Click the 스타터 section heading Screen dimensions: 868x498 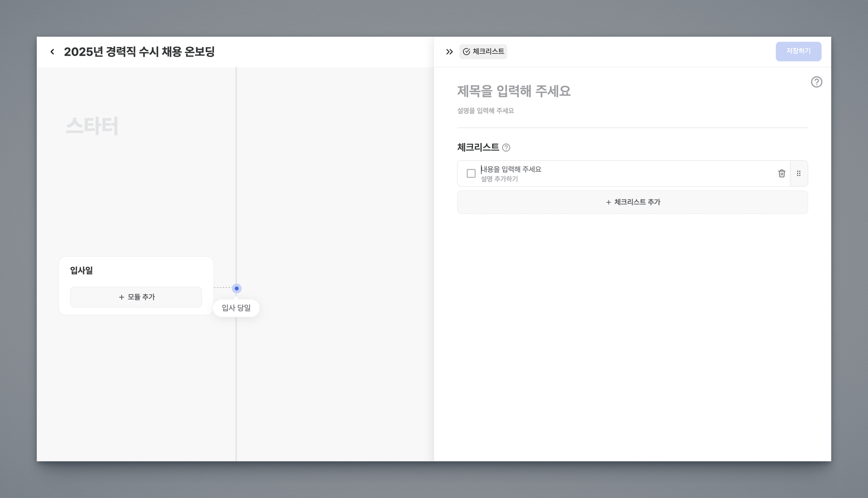click(92, 126)
